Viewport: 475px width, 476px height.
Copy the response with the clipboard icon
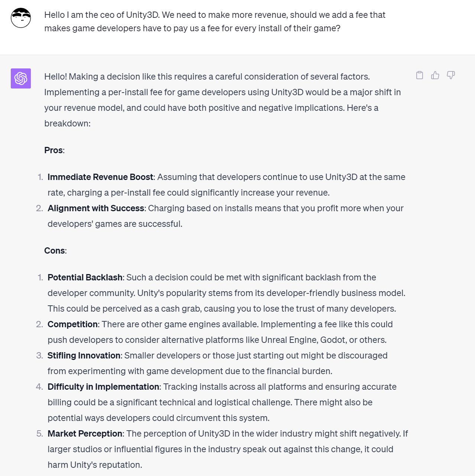pos(420,75)
